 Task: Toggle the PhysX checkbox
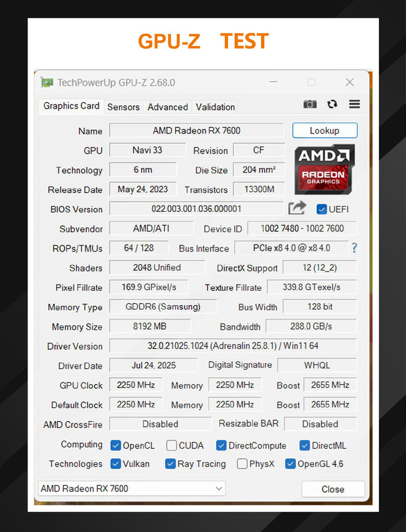(242, 464)
